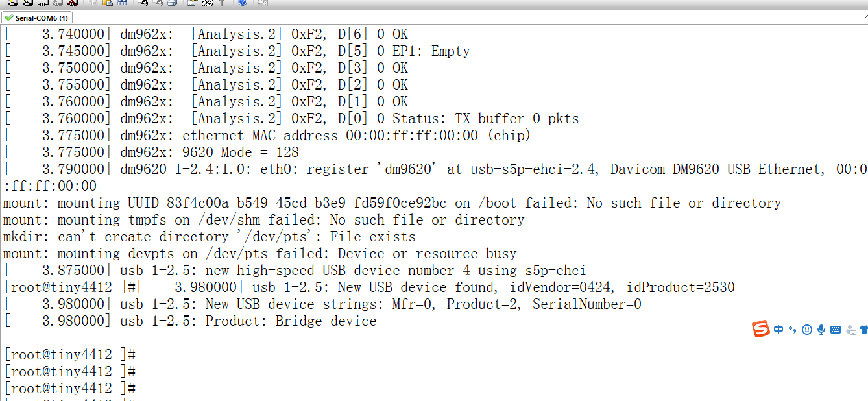Click the Connect toolbar icon
This screenshot has width=868, height=401.
coord(13,3)
